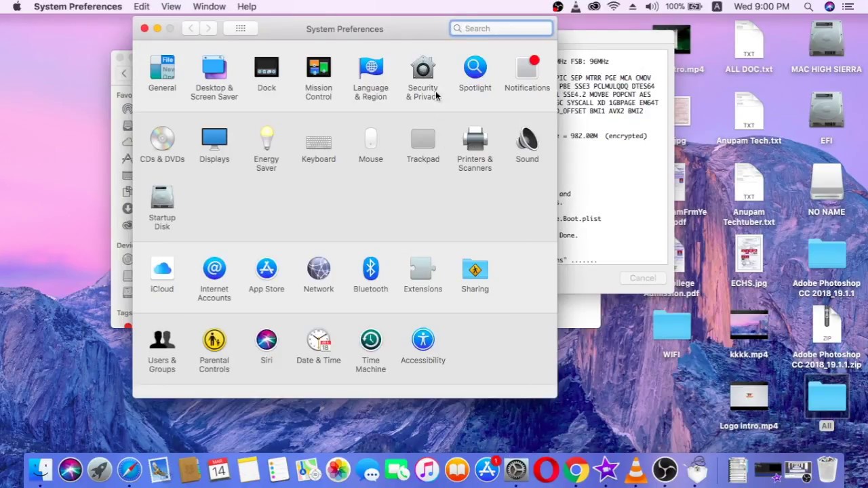
Task: Open Sharing preferences
Action: point(475,274)
